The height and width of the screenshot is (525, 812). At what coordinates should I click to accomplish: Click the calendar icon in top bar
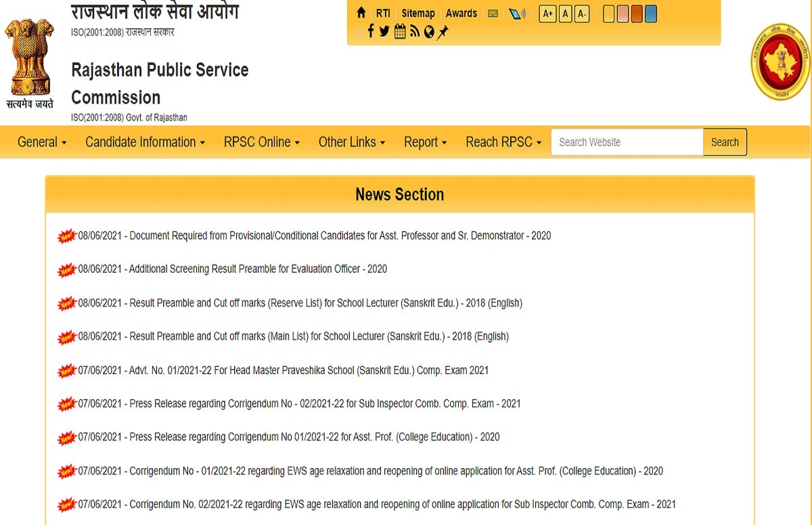[x=399, y=31]
